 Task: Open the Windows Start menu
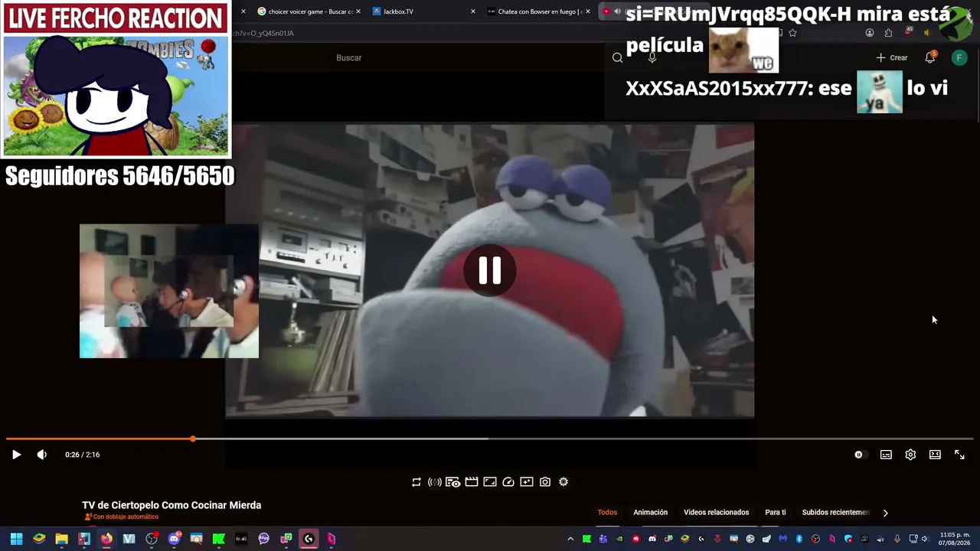16,539
